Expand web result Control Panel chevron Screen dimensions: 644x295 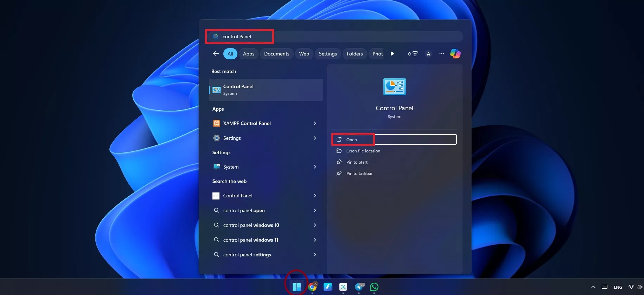315,196
